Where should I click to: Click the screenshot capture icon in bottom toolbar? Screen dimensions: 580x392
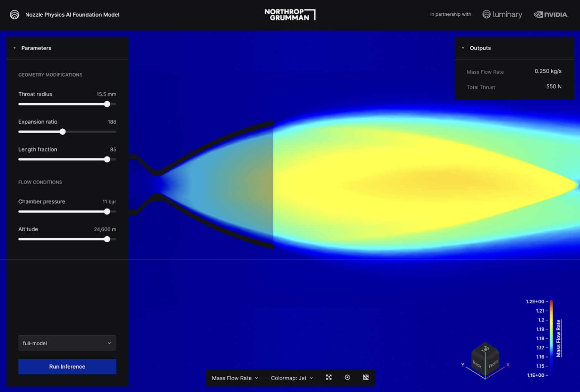pyautogui.click(x=366, y=377)
